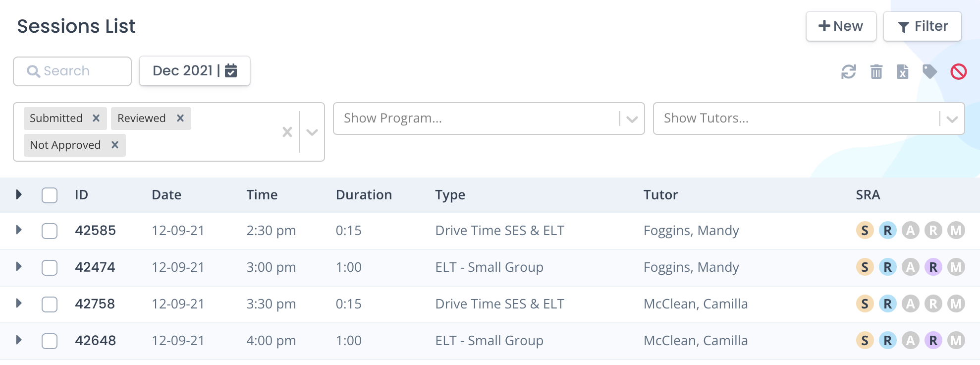Click the purple R badge for session 42474
This screenshot has width=980, height=365.
pyautogui.click(x=933, y=267)
